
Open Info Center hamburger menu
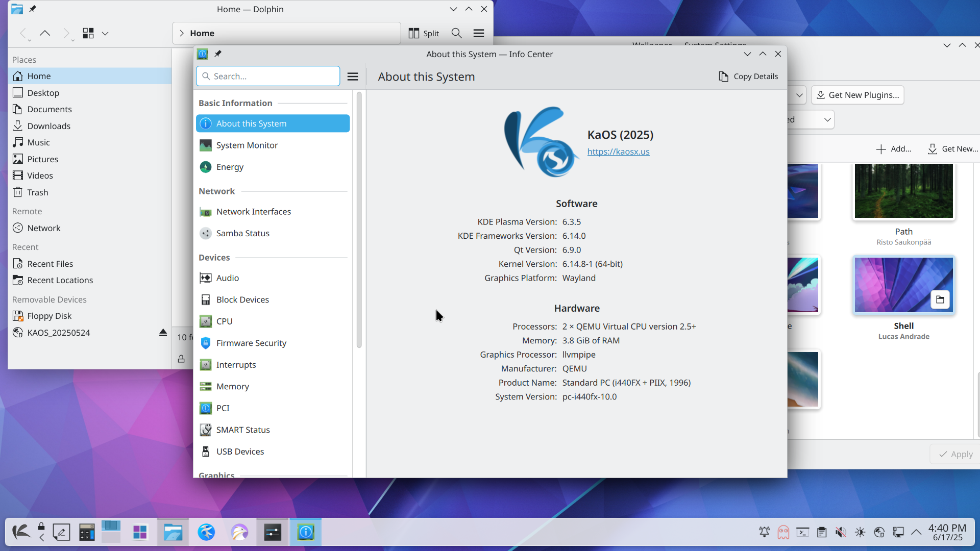point(353,77)
